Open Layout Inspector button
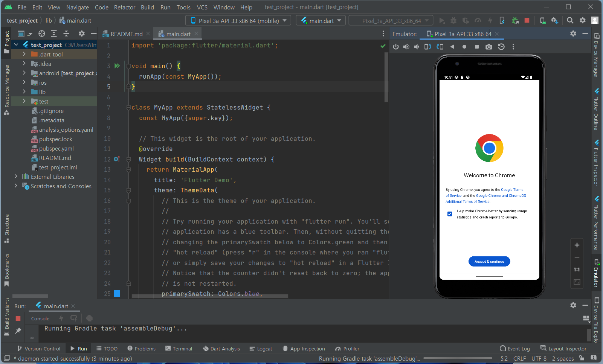 (563, 349)
